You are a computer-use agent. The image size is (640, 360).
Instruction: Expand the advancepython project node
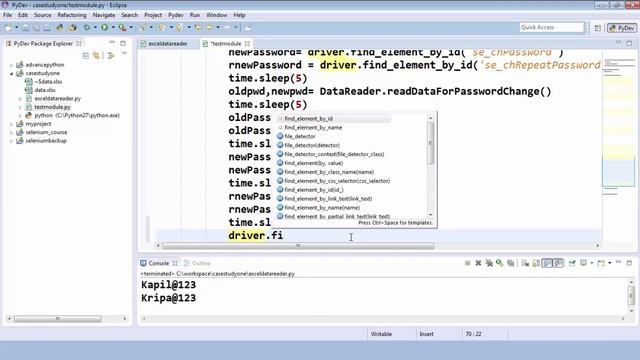point(11,65)
